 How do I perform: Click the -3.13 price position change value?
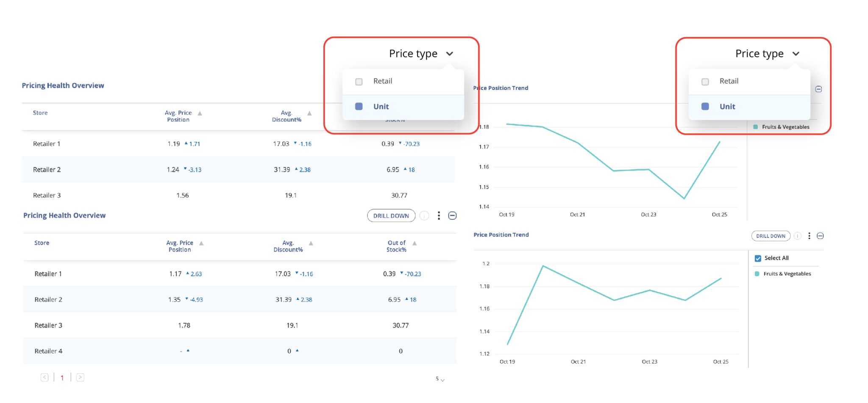coord(195,170)
